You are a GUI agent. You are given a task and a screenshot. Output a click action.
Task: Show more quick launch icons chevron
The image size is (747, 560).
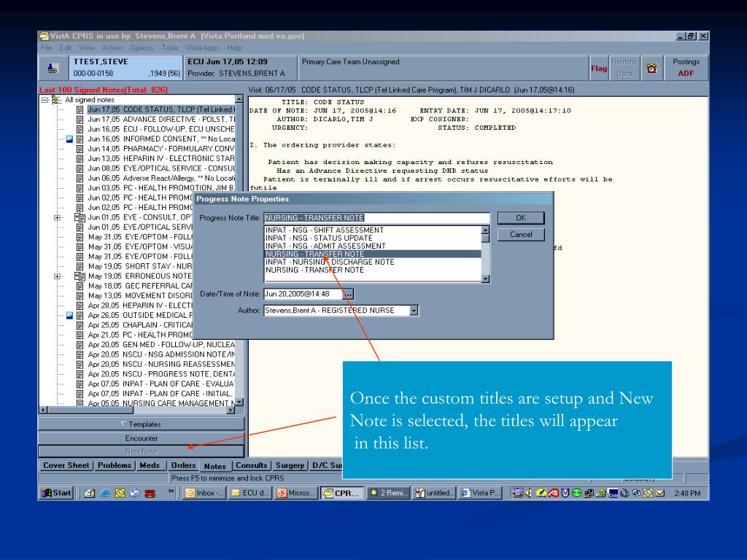(171, 491)
